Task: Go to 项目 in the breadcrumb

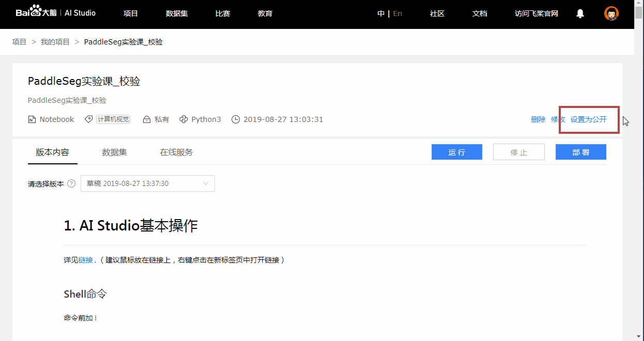Action: click(x=19, y=42)
